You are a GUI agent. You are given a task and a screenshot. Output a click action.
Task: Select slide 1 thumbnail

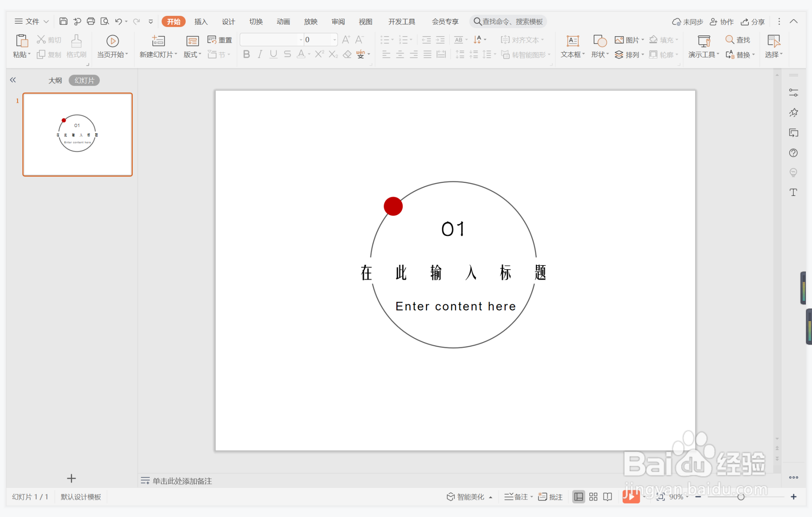[x=77, y=134]
